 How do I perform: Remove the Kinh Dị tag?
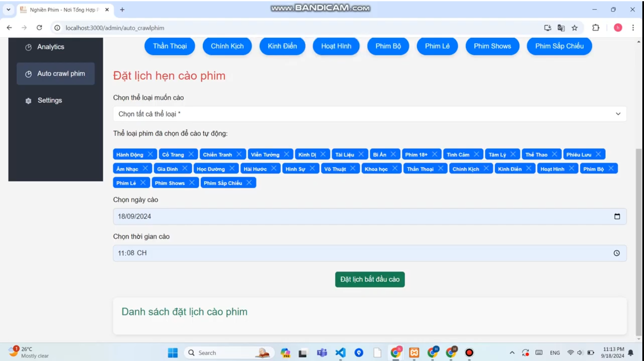(x=323, y=154)
